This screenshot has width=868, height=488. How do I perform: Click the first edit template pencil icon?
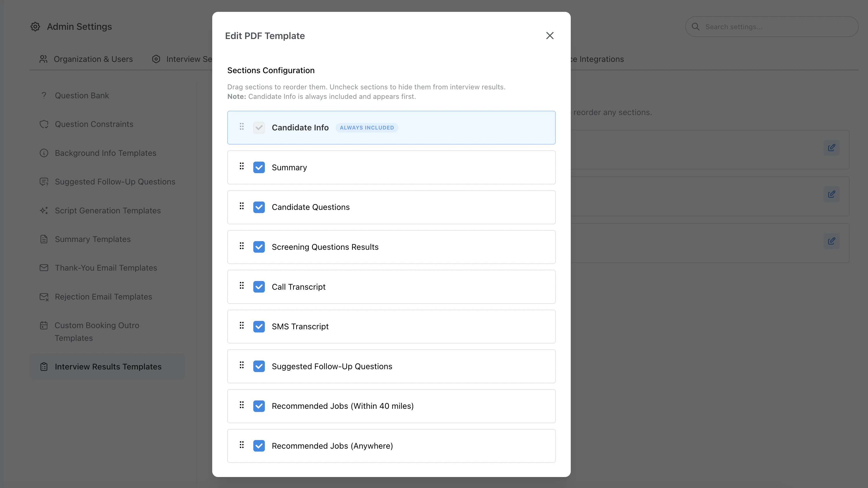(831, 148)
